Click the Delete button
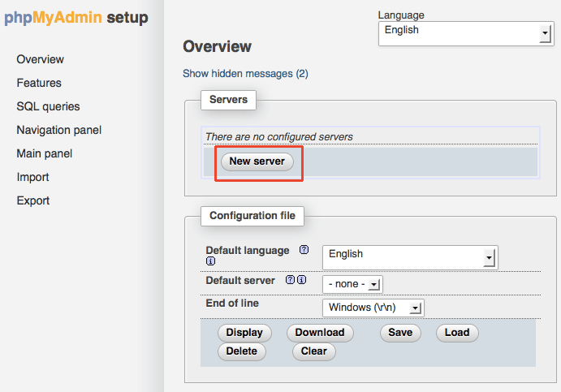Image resolution: width=561 pixels, height=392 pixels. tap(241, 351)
